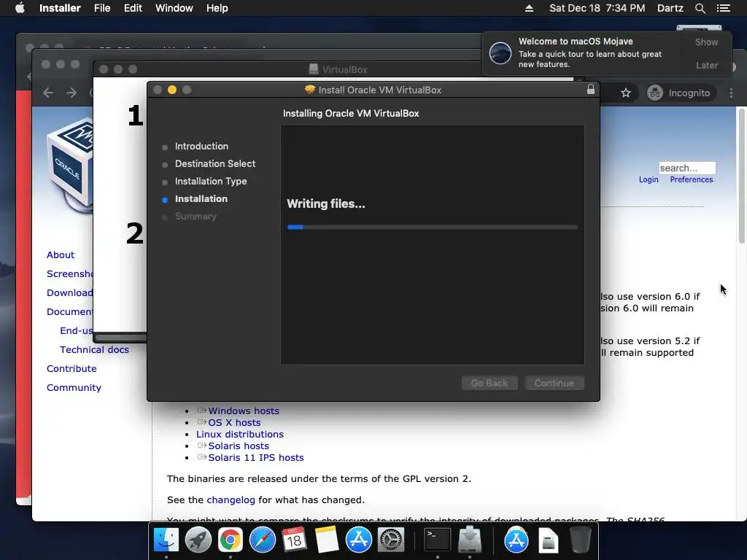Click the Installer app icon in Dock
The height and width of the screenshot is (560, 747).
tap(470, 540)
